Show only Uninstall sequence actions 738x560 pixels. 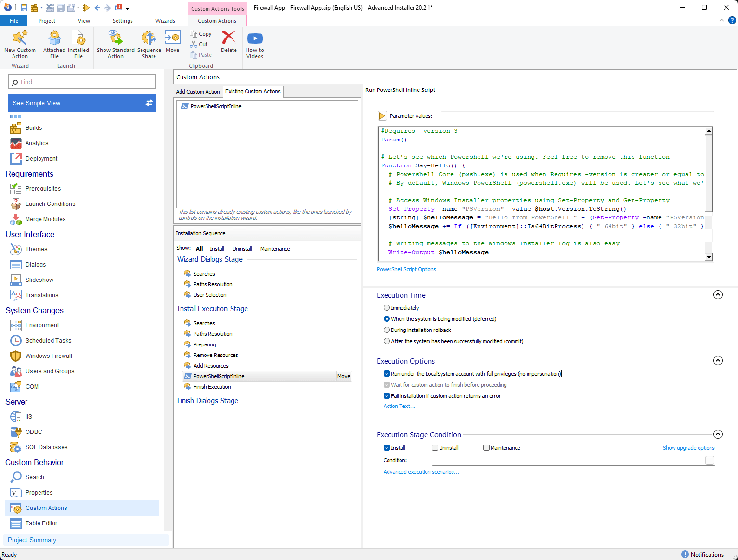point(242,249)
